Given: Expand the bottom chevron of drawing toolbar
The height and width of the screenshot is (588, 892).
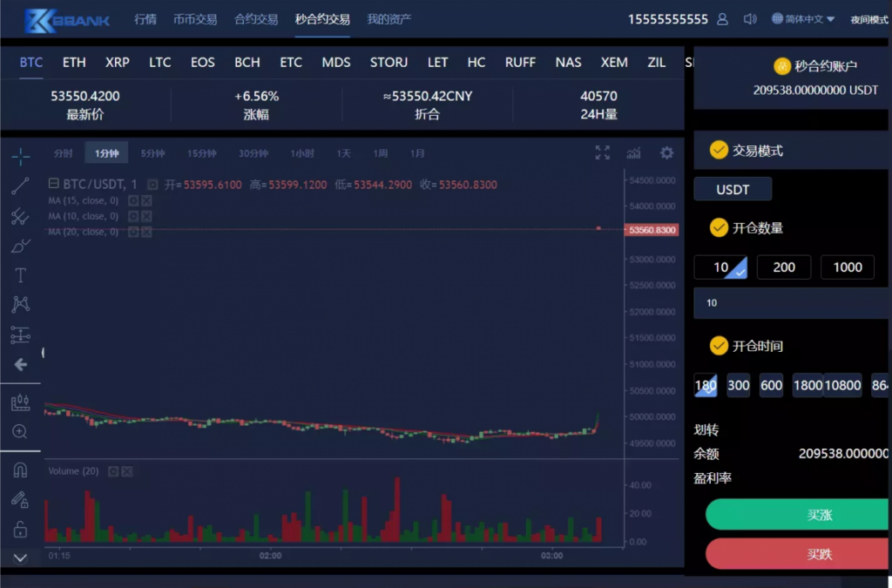Looking at the screenshot, I should pos(20,558).
